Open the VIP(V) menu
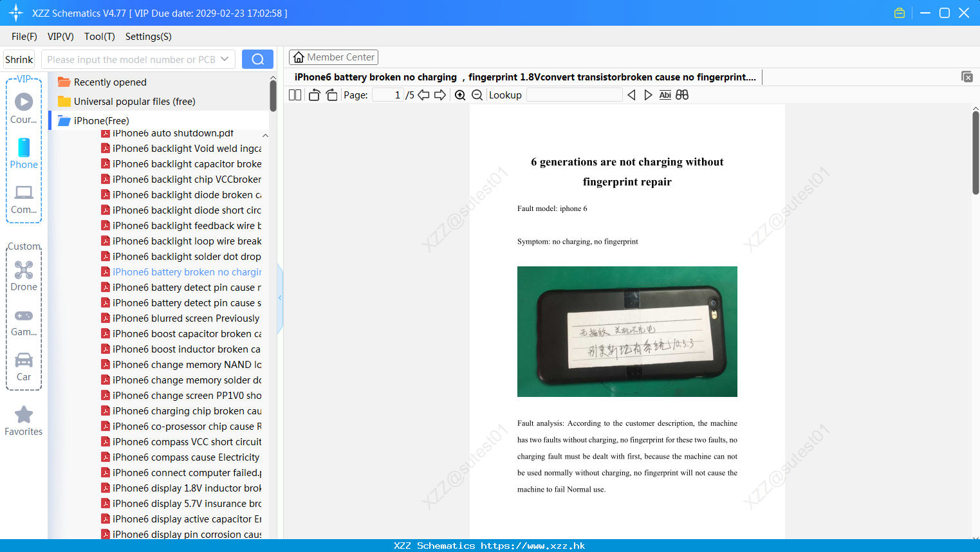The image size is (980, 552). (60, 37)
